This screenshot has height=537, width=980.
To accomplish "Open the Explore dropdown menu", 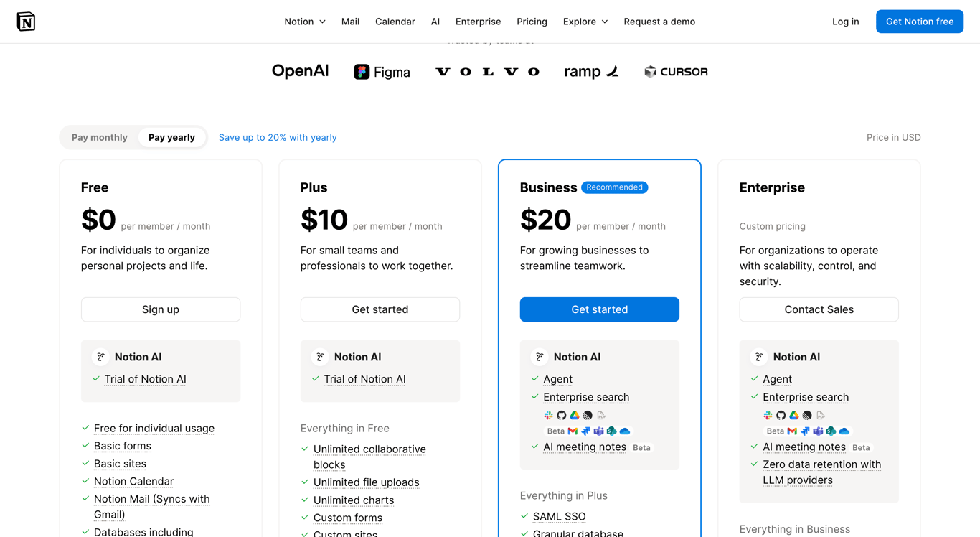I will click(x=585, y=22).
